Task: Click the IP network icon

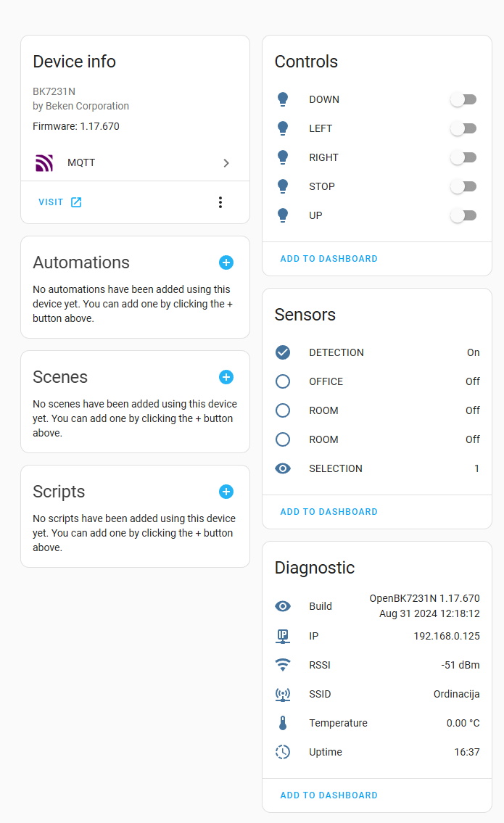Action: coord(283,636)
